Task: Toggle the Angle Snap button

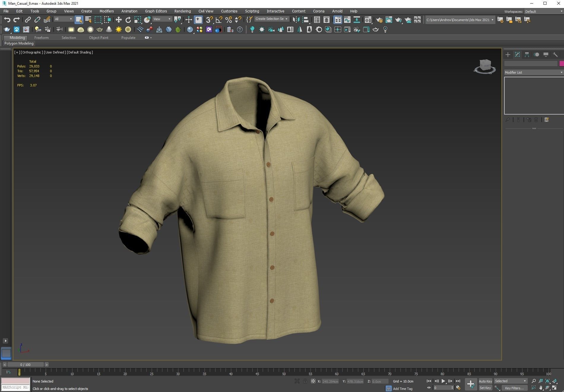Action: (x=219, y=20)
